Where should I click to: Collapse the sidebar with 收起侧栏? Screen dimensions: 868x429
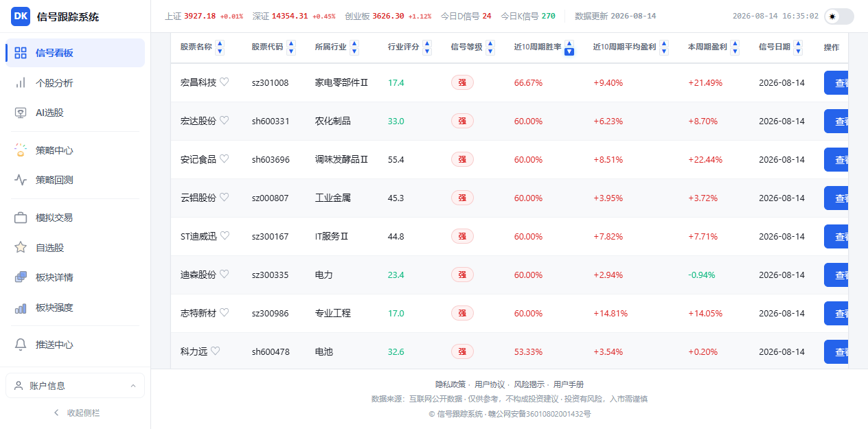coord(76,413)
